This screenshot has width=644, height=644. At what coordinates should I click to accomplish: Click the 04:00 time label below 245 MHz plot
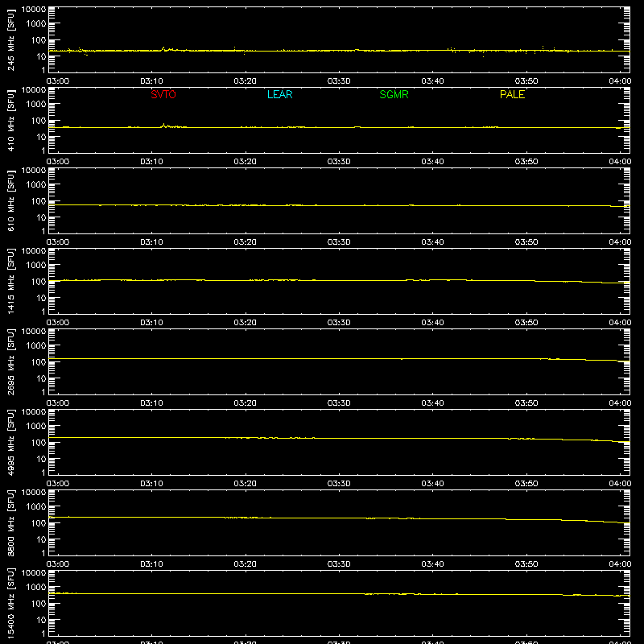tap(620, 81)
